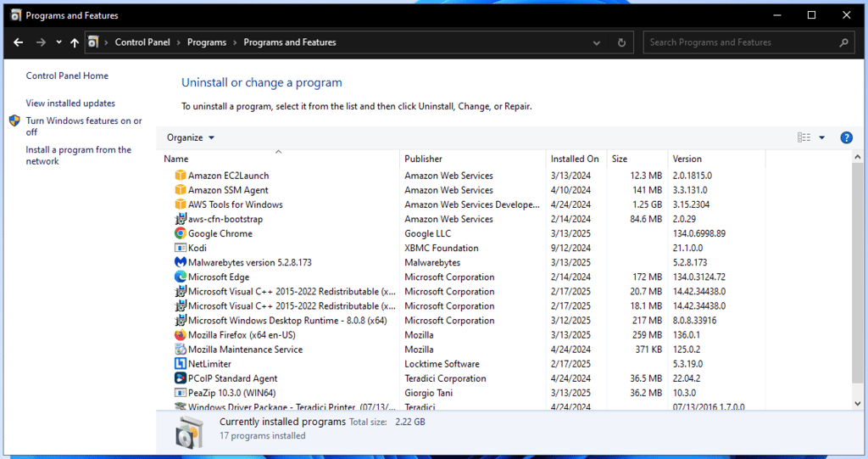Refresh the Programs and Features list
This screenshot has height=459, width=868.
coord(621,42)
